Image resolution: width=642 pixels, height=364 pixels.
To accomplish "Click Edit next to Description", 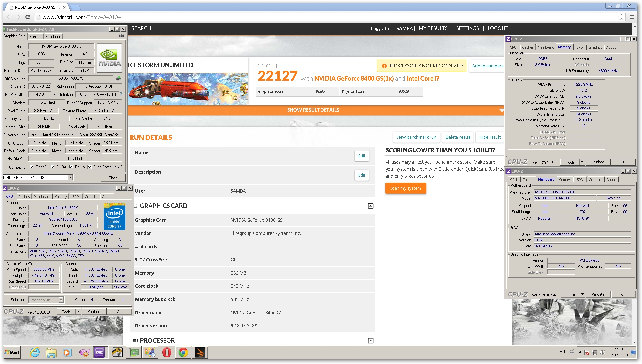I will tap(362, 175).
